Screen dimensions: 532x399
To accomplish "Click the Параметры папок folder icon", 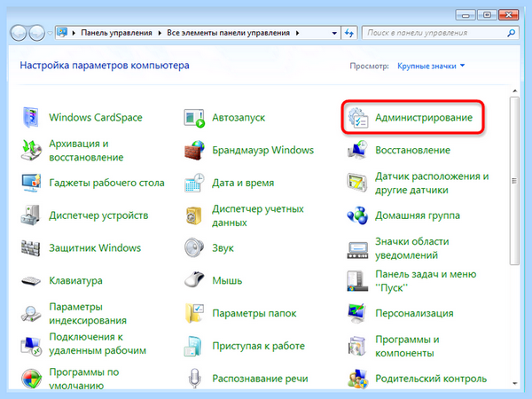I will [194, 313].
